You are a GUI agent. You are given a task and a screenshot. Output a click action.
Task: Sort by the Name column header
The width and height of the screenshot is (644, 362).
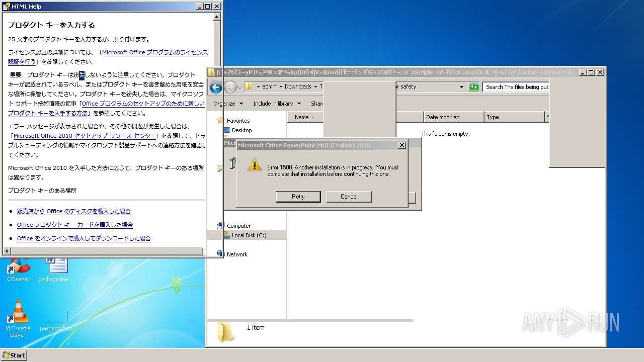[305, 117]
